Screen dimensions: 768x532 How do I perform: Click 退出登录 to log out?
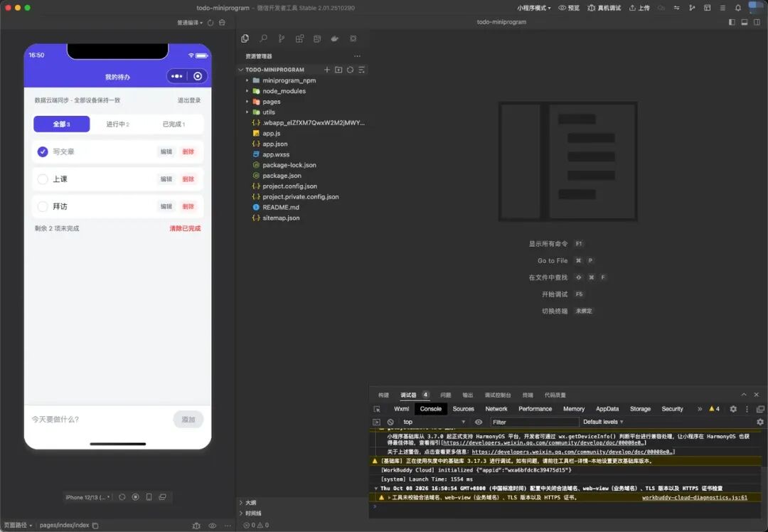click(189, 100)
